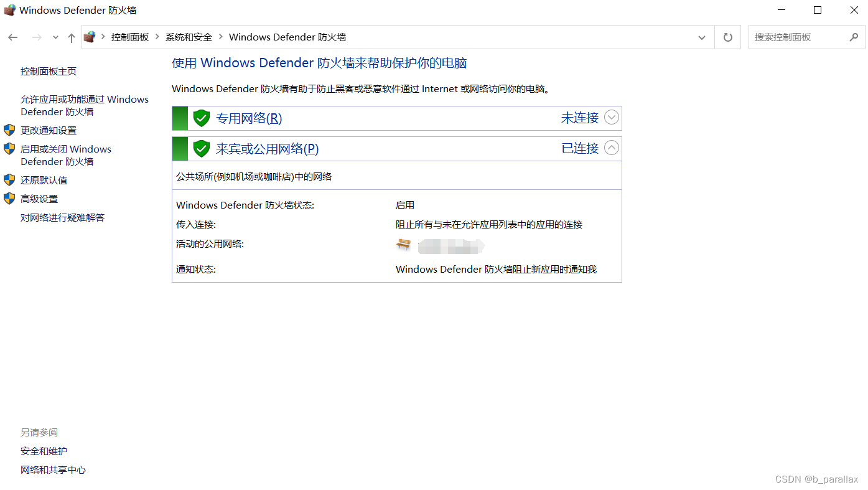
Task: Open 安全和维护 link
Action: (44, 451)
